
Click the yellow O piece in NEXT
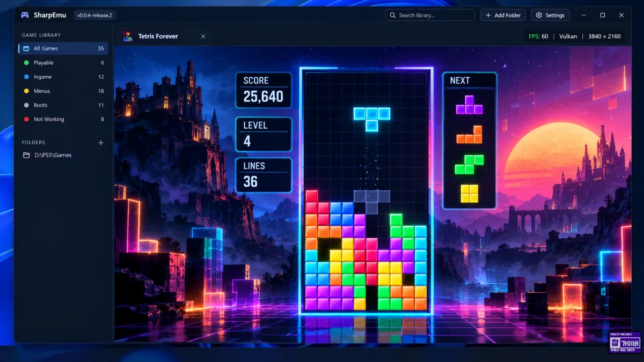coord(470,194)
